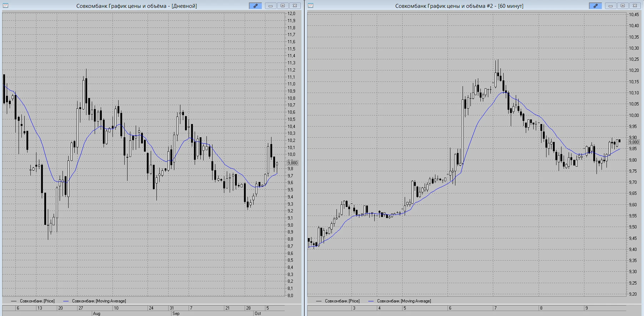Minimize the 60 минут chart window
644x316 pixels.
point(610,6)
